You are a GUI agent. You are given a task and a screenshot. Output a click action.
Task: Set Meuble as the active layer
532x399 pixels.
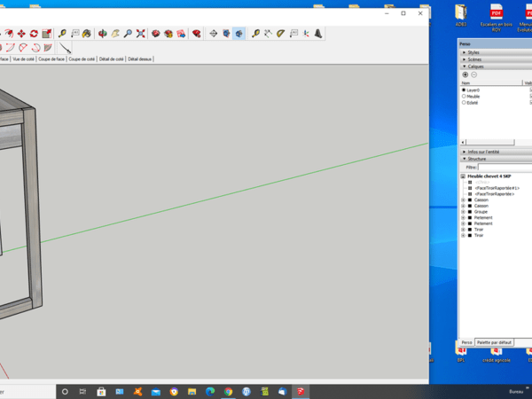463,96
